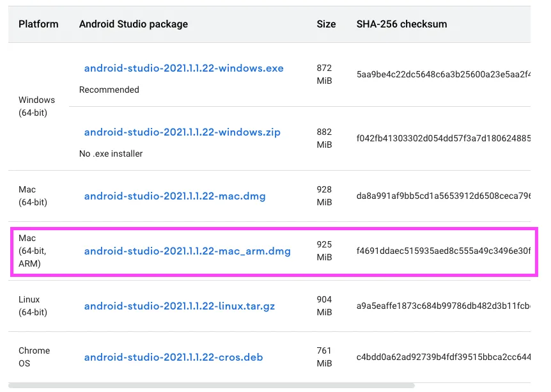Click the Size column header

point(326,24)
